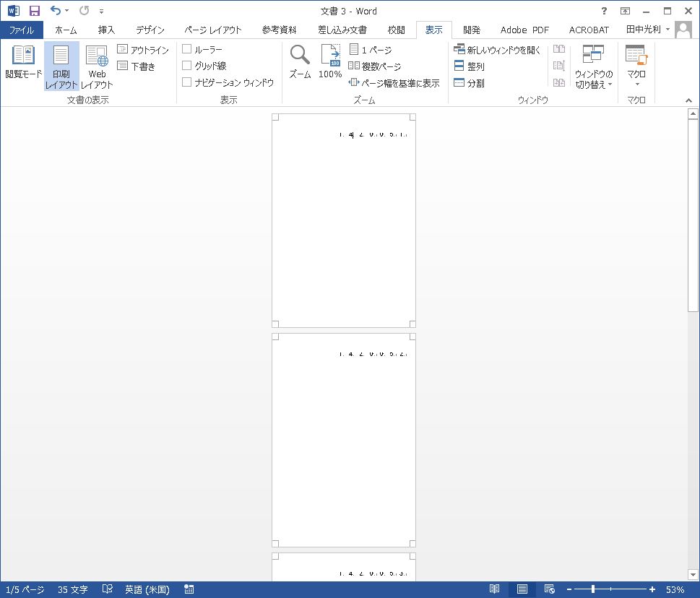Click the Save icon in quick access toolbar
The image size is (700, 598).
[35, 11]
